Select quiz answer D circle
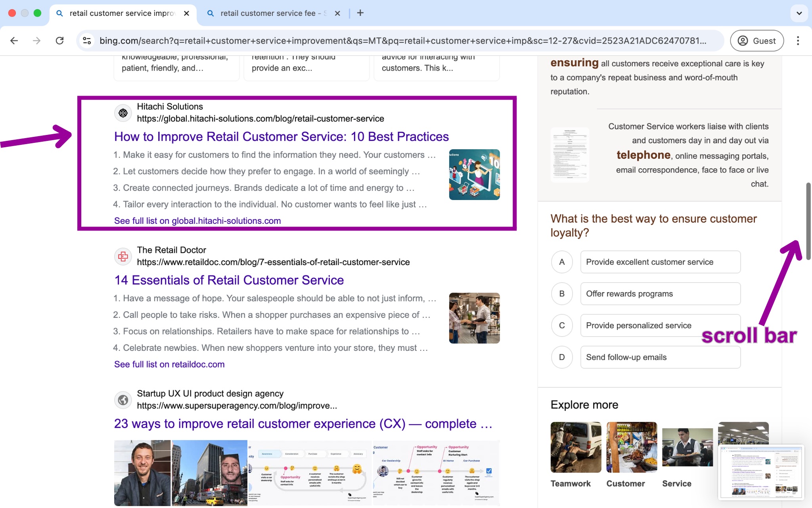 [x=562, y=357]
